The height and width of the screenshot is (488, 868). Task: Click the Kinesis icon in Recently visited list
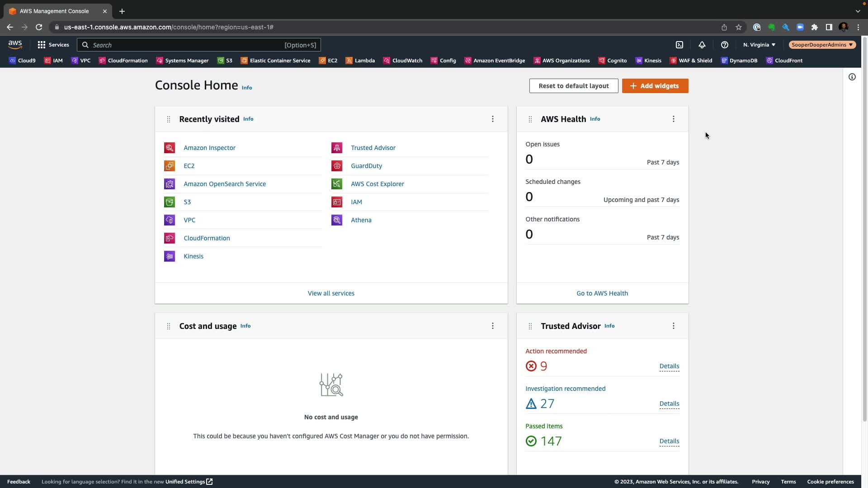click(x=170, y=256)
